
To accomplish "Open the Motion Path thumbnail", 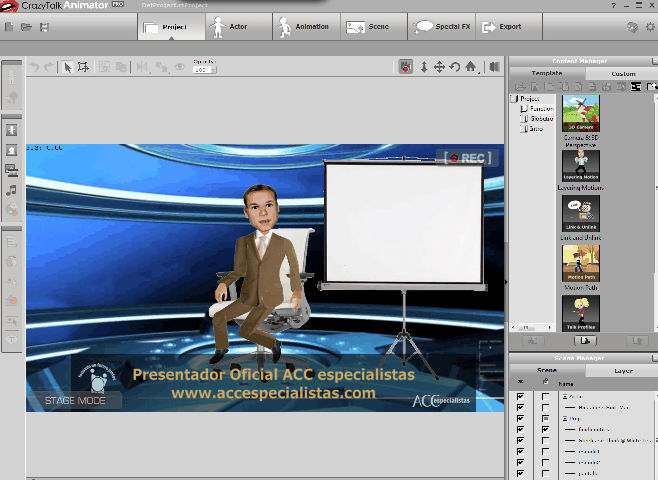I will [x=581, y=263].
